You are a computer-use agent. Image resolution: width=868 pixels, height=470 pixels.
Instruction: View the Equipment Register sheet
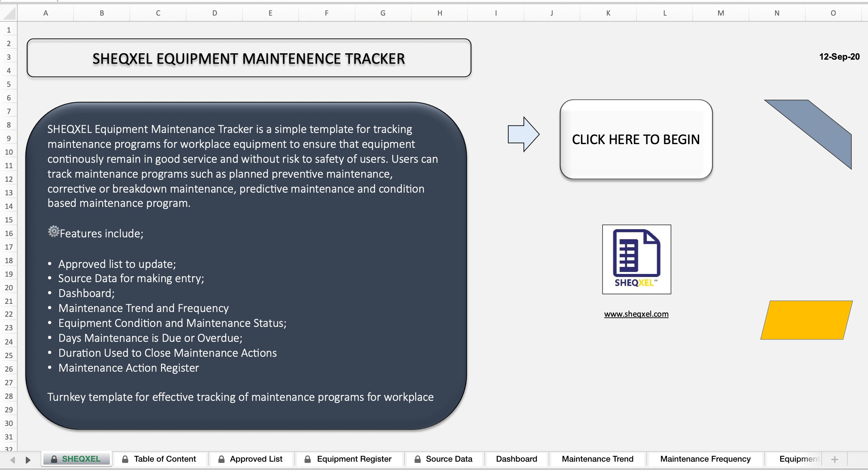(x=354, y=459)
